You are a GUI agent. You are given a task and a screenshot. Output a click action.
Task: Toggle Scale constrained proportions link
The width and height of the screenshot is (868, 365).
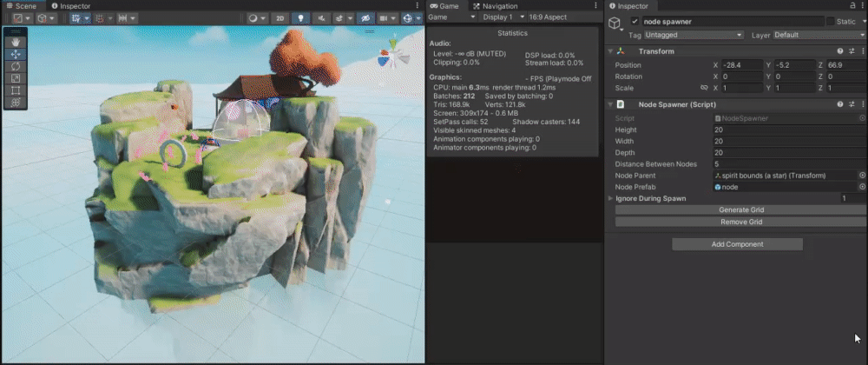704,88
